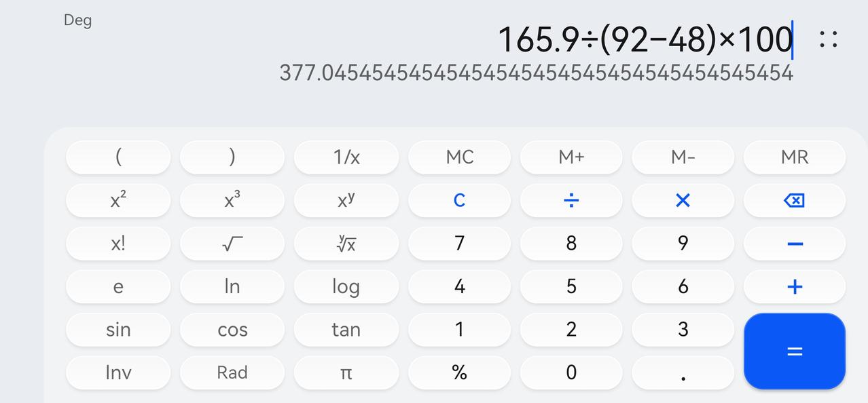Open the four-dot more options menu
Screen dimensions: 868x403
click(x=828, y=39)
